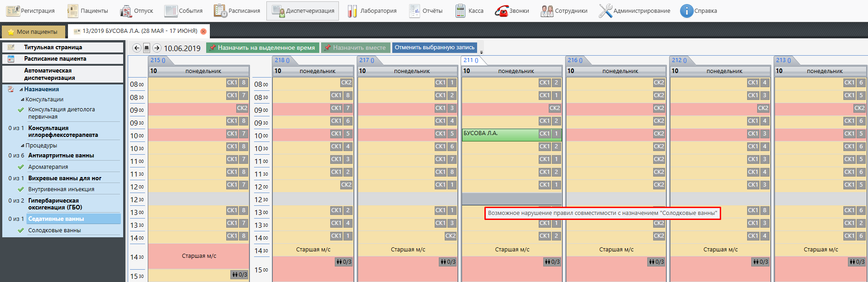Click the Касса calculator icon
Screen dimensions: 868x282
(x=461, y=11)
